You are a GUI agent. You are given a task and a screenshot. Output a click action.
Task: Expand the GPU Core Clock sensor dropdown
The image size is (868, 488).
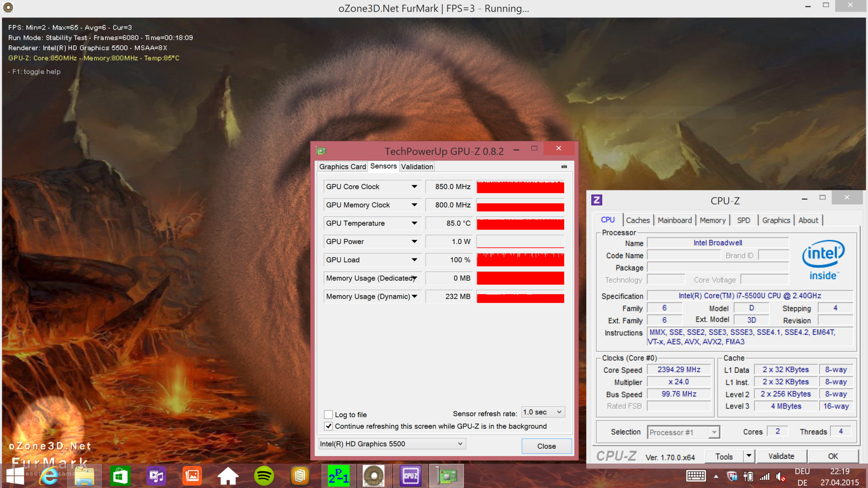(414, 187)
